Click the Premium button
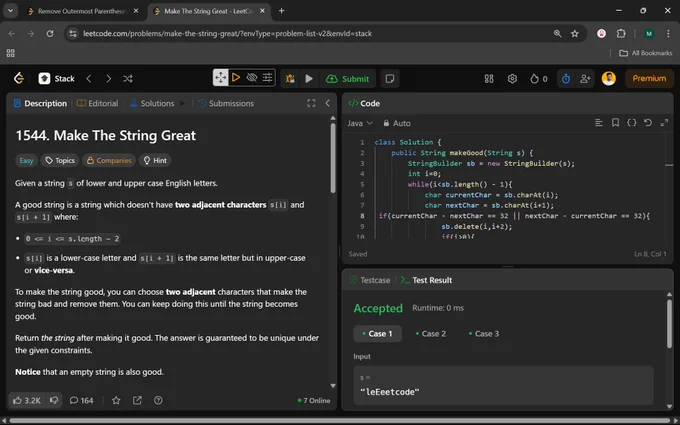This screenshot has height=425, width=680. (649, 78)
